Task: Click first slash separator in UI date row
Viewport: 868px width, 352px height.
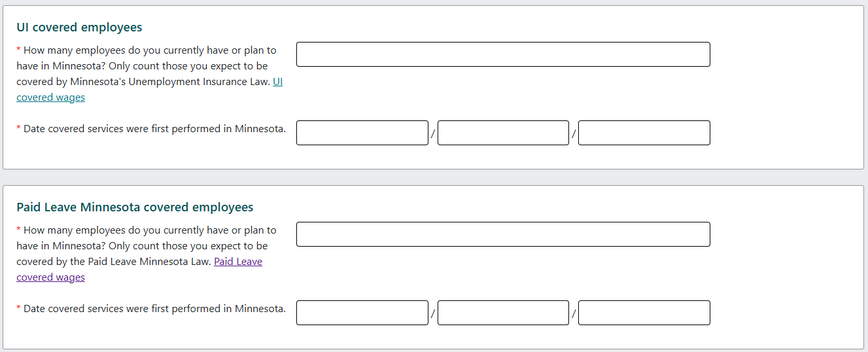Action: tap(433, 133)
